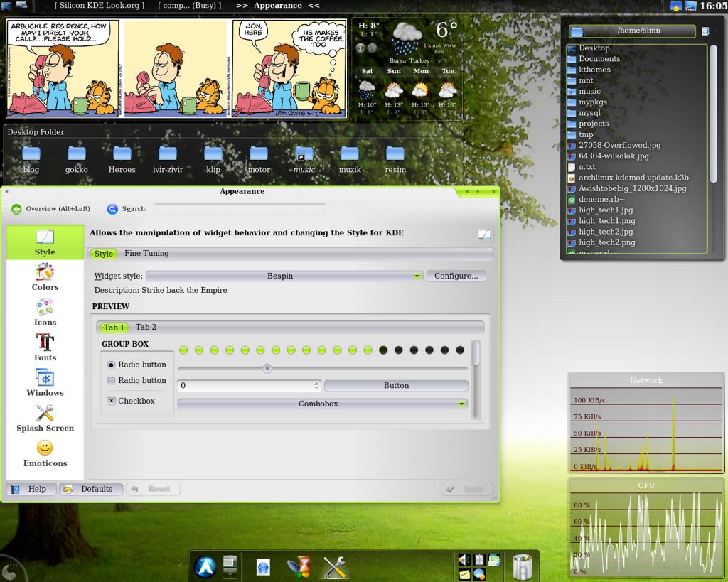Click the Garfield comic strip widget
Image resolution: width=728 pixels, height=582 pixels.
(176, 69)
